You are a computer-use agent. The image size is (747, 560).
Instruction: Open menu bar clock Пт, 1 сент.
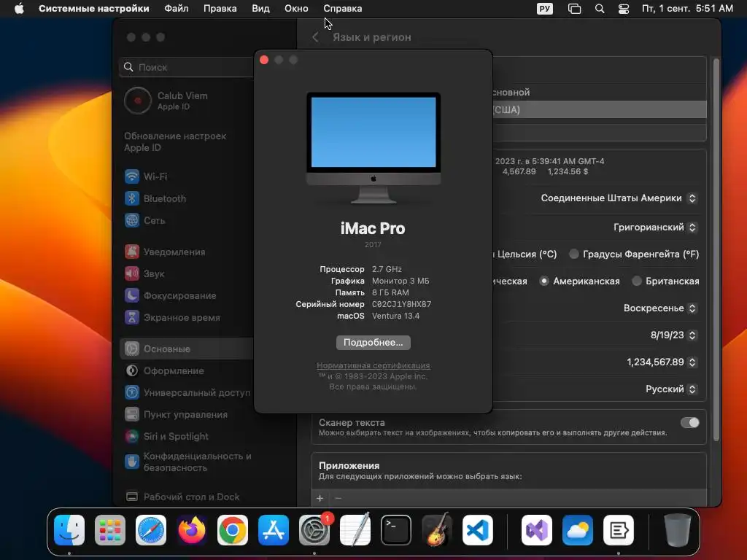pyautogui.click(x=687, y=9)
